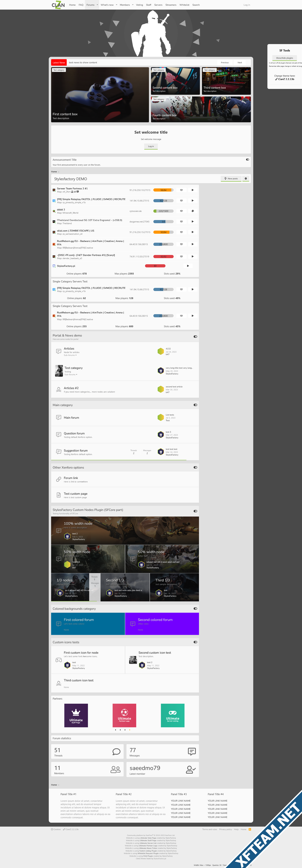Image resolution: width=302 pixels, height=868 pixels.
Task: Click the Test custom page document icon
Action: [x=59, y=495]
